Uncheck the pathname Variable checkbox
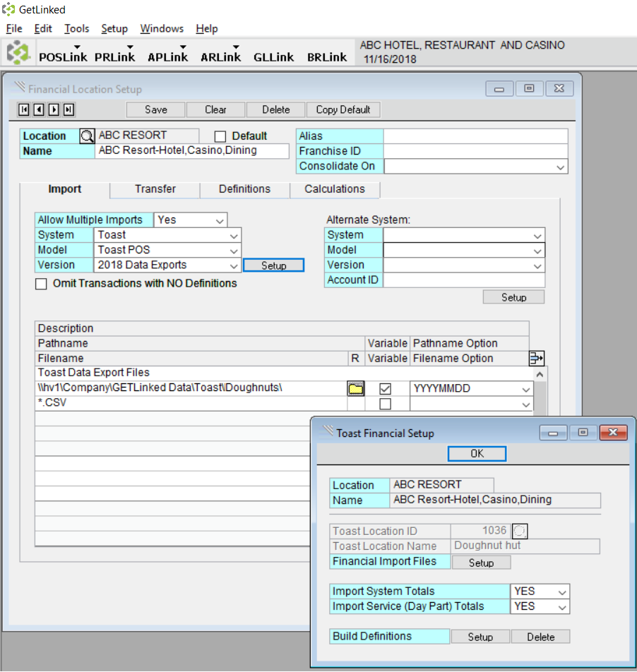 click(x=386, y=389)
